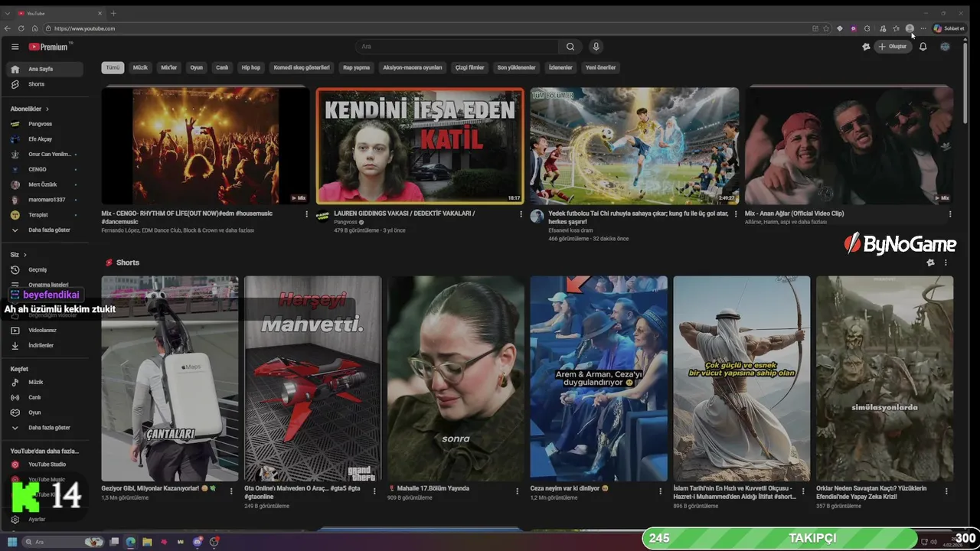The image size is (980, 551).
Task: Open Mert Öztürk subscription channel
Action: click(x=46, y=184)
